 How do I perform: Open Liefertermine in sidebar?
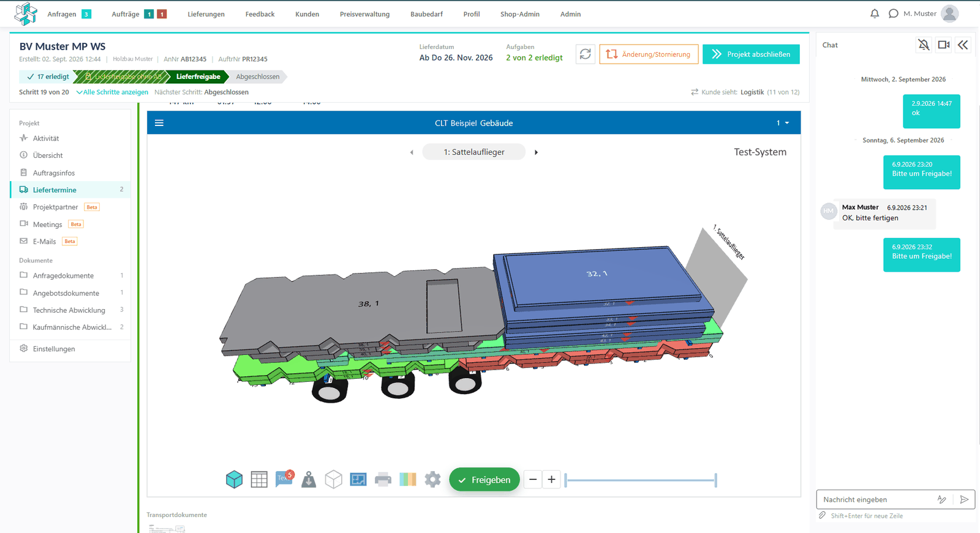pyautogui.click(x=70, y=190)
